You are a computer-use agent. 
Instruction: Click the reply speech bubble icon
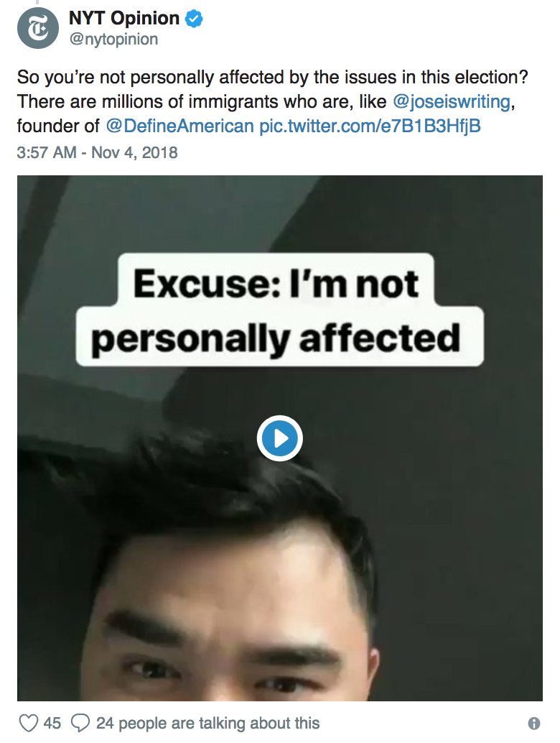[82, 722]
